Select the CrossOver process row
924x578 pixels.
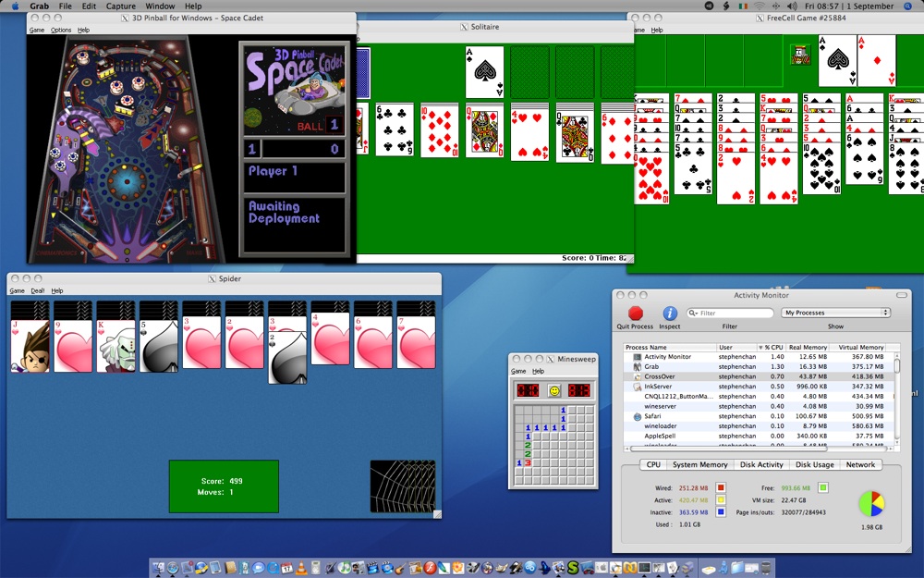pos(759,376)
